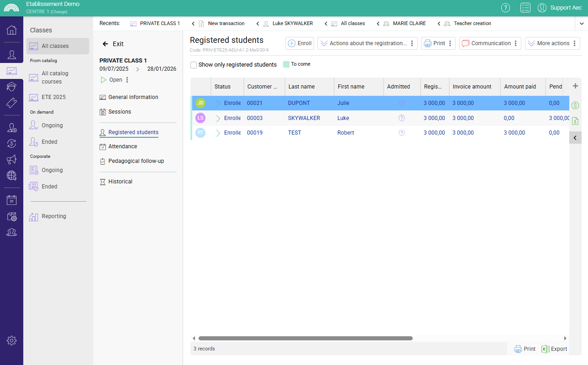
Task: Open the Attendance section
Action: pos(118,146)
